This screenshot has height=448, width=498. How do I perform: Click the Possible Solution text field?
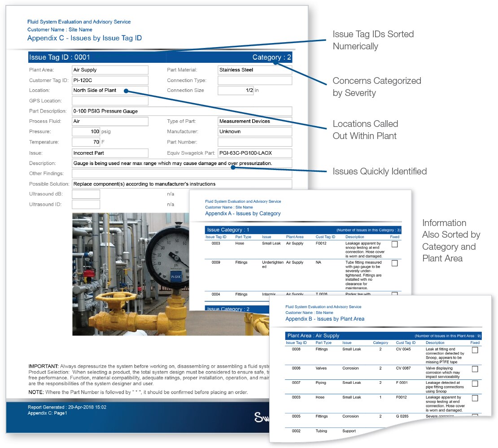point(182,184)
